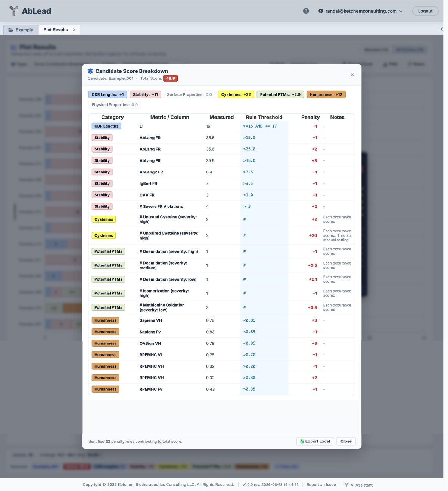Click the Metric / Column header
This screenshot has height=491, width=448.
[x=169, y=117]
